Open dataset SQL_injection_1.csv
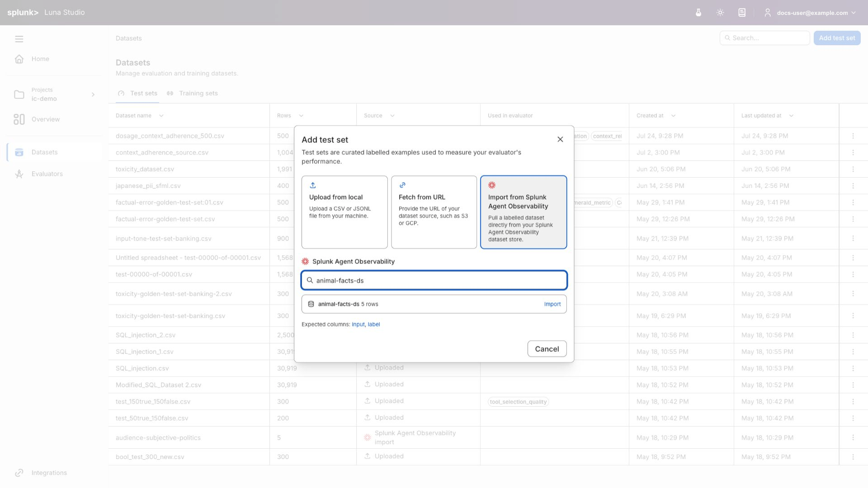This screenshot has height=488, width=868. tap(144, 352)
